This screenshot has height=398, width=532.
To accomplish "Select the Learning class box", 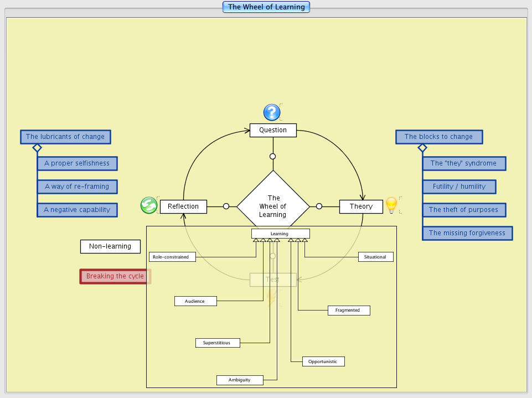I will [280, 234].
